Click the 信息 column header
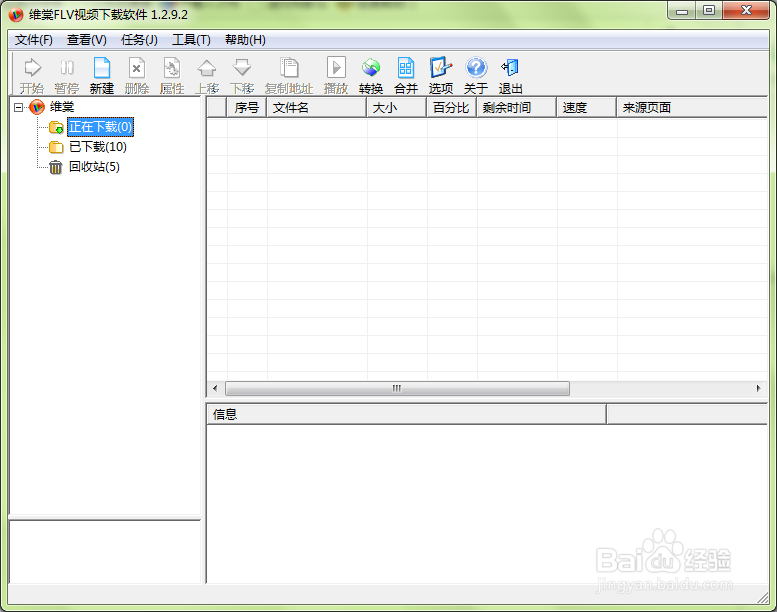Viewport: 777px width, 612px height. pyautogui.click(x=406, y=414)
